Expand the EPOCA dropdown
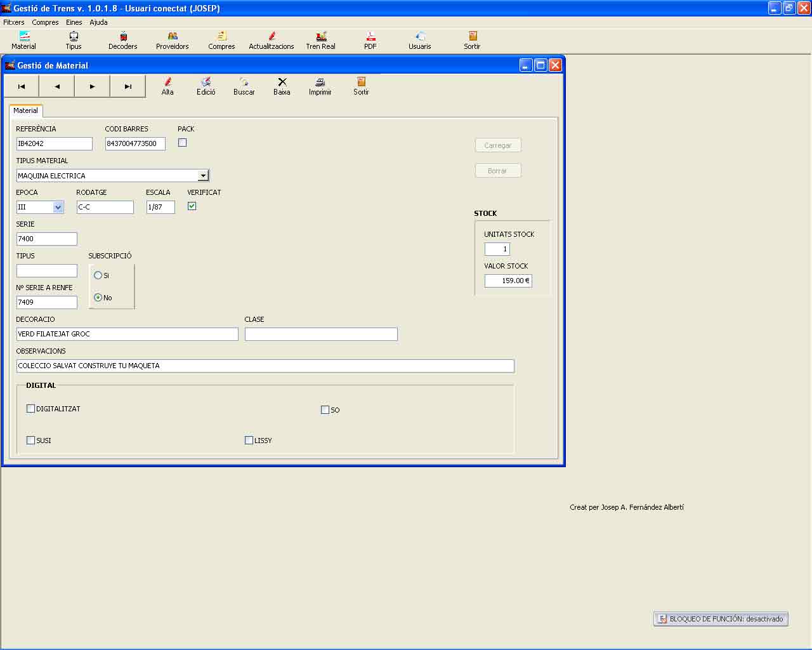Image resolution: width=812 pixels, height=650 pixels. [x=58, y=207]
